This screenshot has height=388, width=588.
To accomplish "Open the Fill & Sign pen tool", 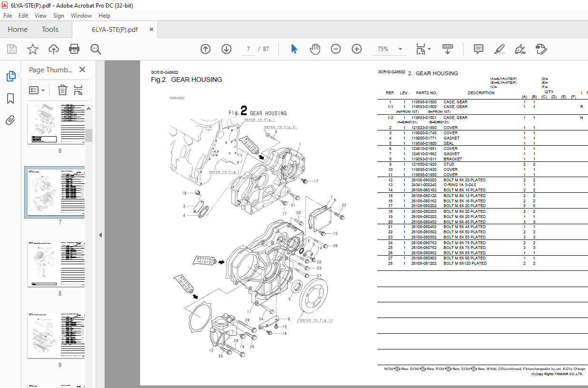I will pos(520,49).
